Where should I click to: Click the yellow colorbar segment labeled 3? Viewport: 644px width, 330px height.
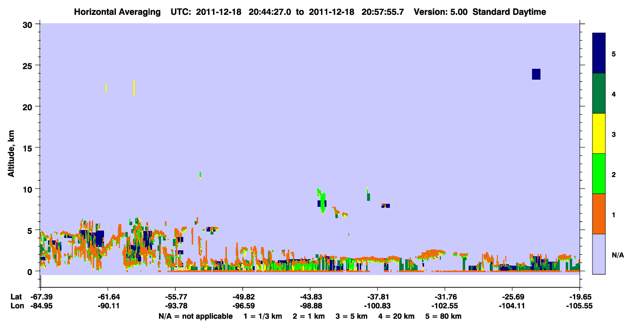coord(599,134)
